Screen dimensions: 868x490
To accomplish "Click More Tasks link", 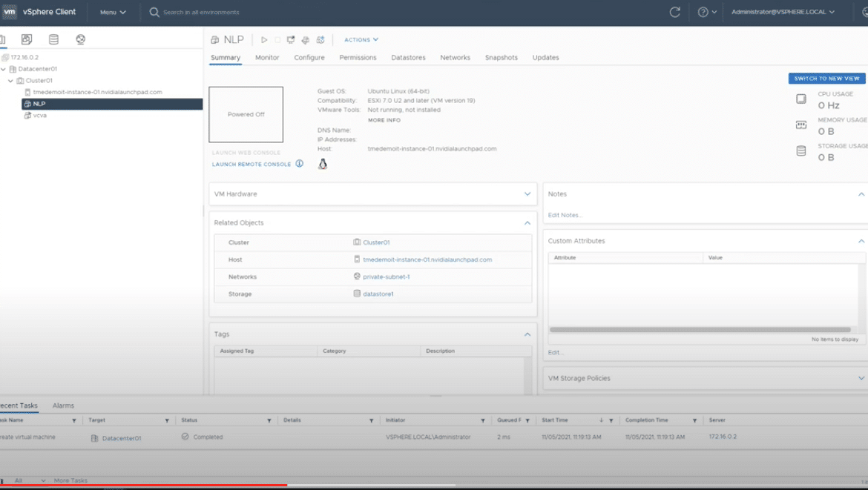I will pos(71,480).
